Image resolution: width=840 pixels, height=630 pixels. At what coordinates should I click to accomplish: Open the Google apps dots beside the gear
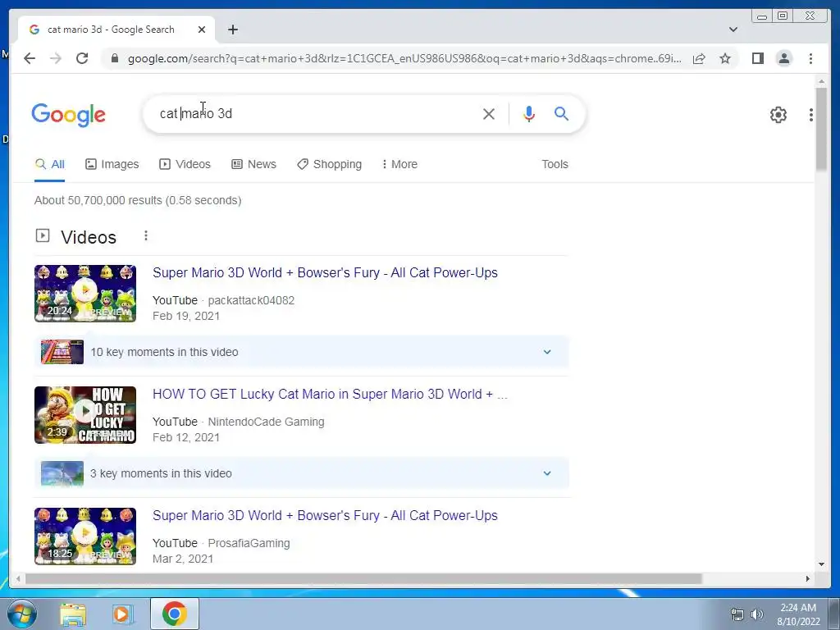pyautogui.click(x=811, y=115)
